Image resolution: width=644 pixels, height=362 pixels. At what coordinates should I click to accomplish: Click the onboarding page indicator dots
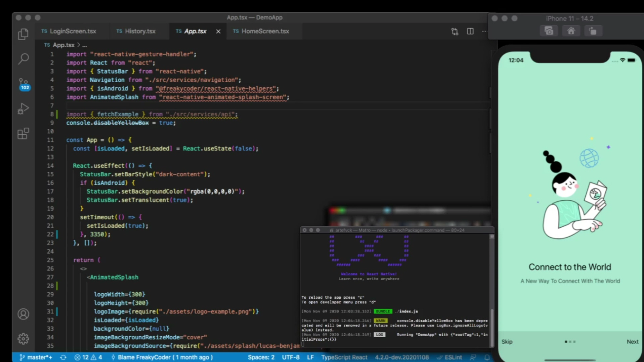click(570, 342)
